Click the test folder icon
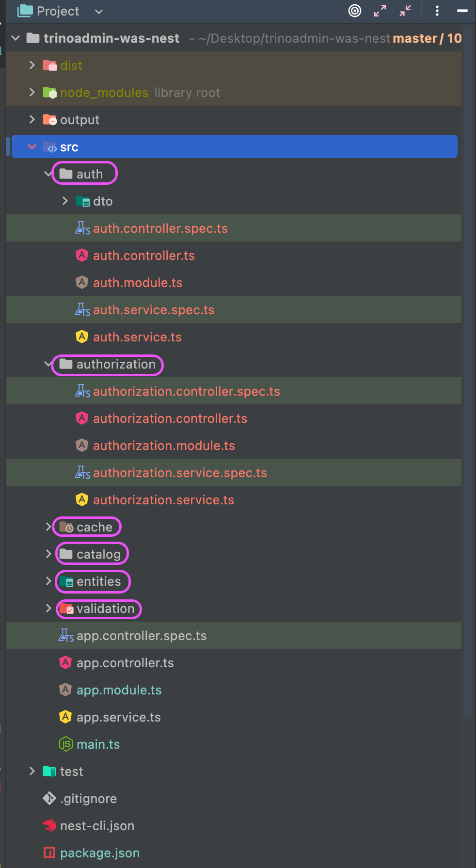This screenshot has height=868, width=476. point(50,771)
